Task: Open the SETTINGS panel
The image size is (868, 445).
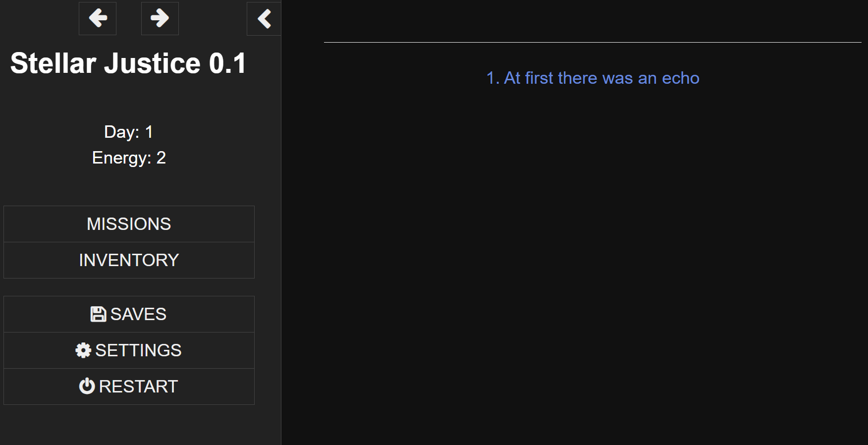Action: click(x=129, y=350)
